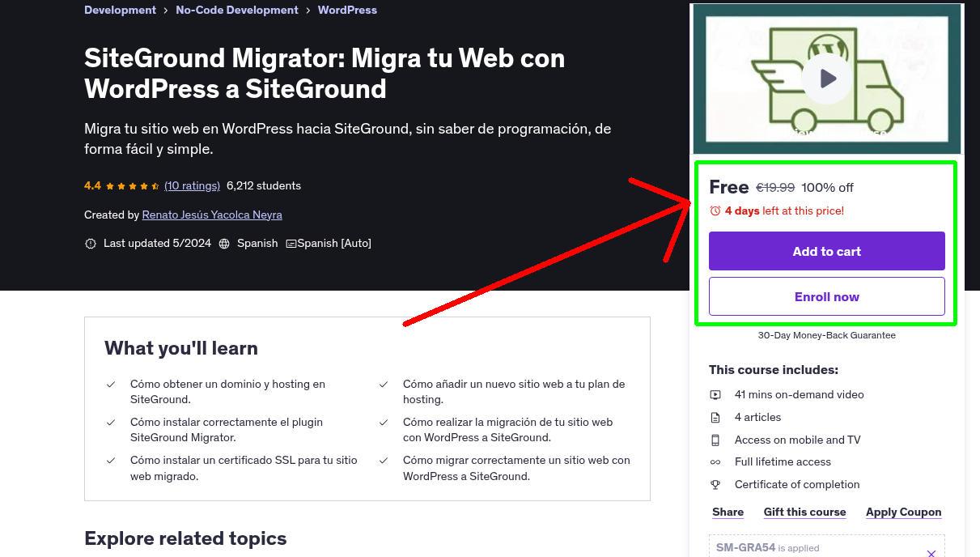Play the course preview video
The width and height of the screenshot is (980, 557).
click(826, 79)
